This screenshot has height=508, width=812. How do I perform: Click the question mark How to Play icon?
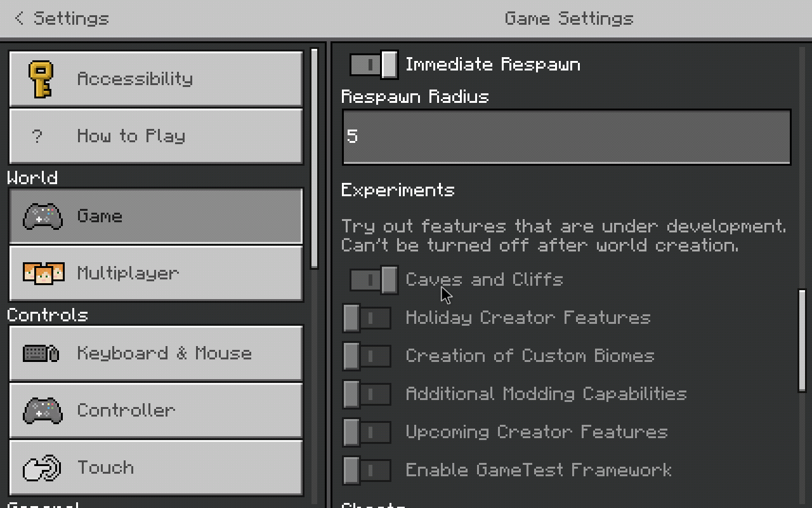tap(37, 136)
